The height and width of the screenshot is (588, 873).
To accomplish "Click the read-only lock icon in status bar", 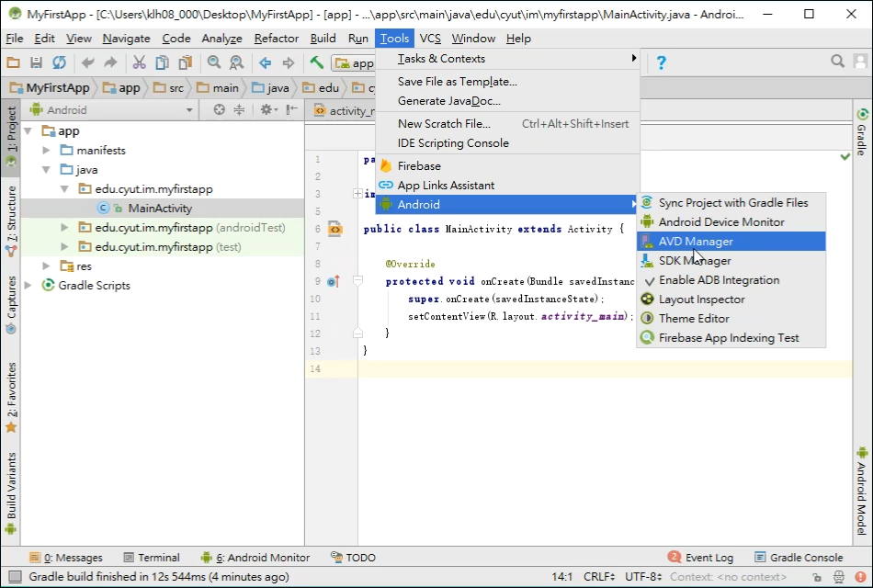I will tap(816, 577).
